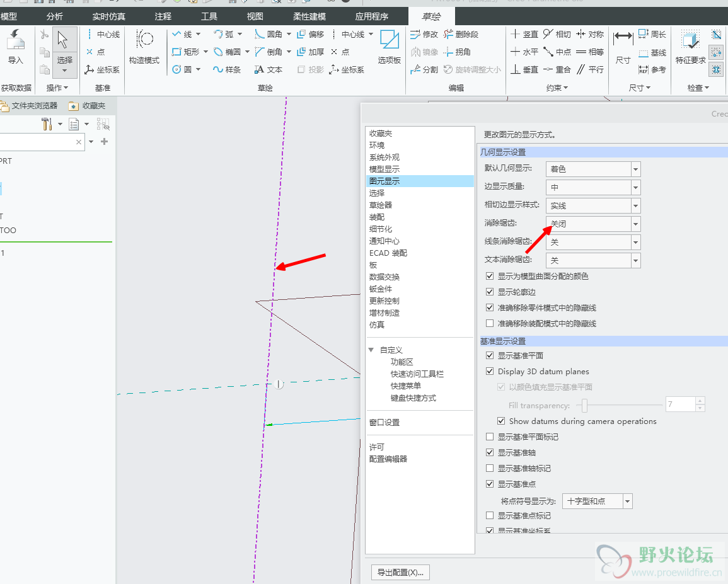Image resolution: width=728 pixels, height=584 pixels.
Task: Select the 弧 arc tool
Action: click(224, 35)
